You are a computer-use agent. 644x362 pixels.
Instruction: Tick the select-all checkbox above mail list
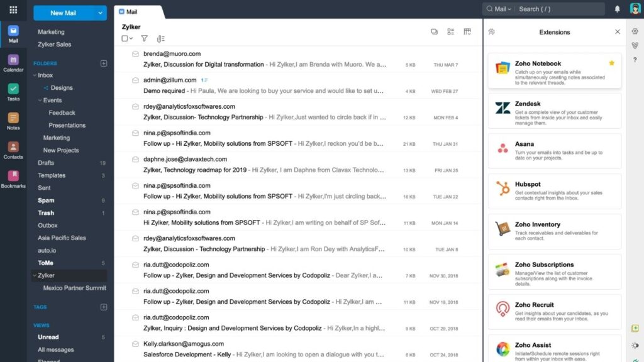tap(125, 39)
